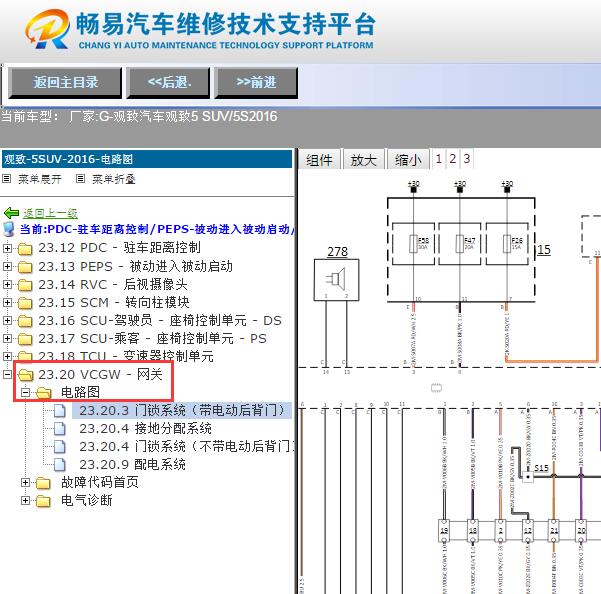The width and height of the screenshot is (601, 594).
Task: Expand the 23.12 PDC node
Action: click(7, 248)
